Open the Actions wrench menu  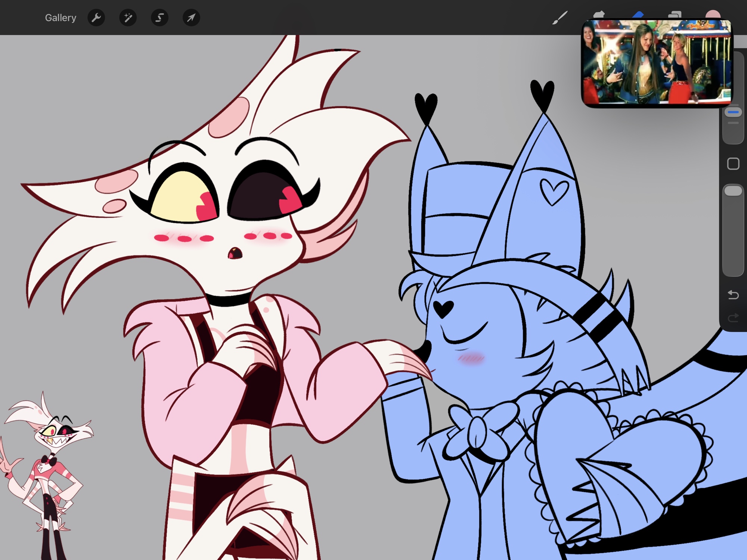coord(96,18)
